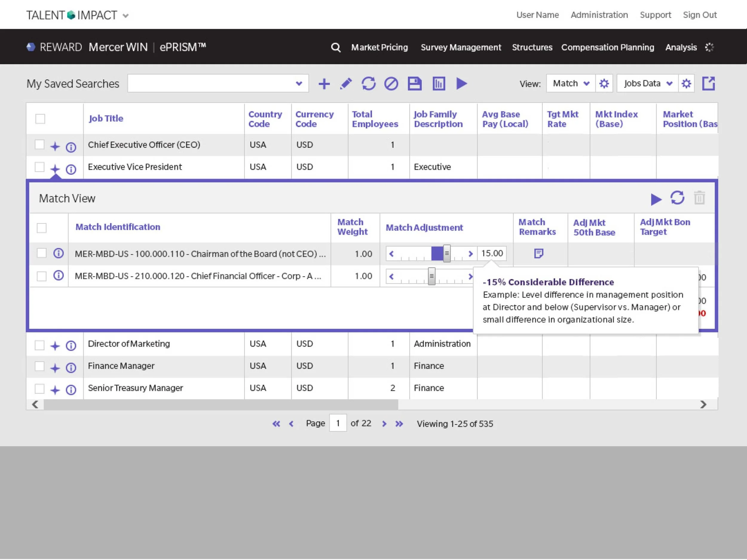The height and width of the screenshot is (560, 747).
Task: Add a new saved search with plus icon
Action: tap(324, 84)
